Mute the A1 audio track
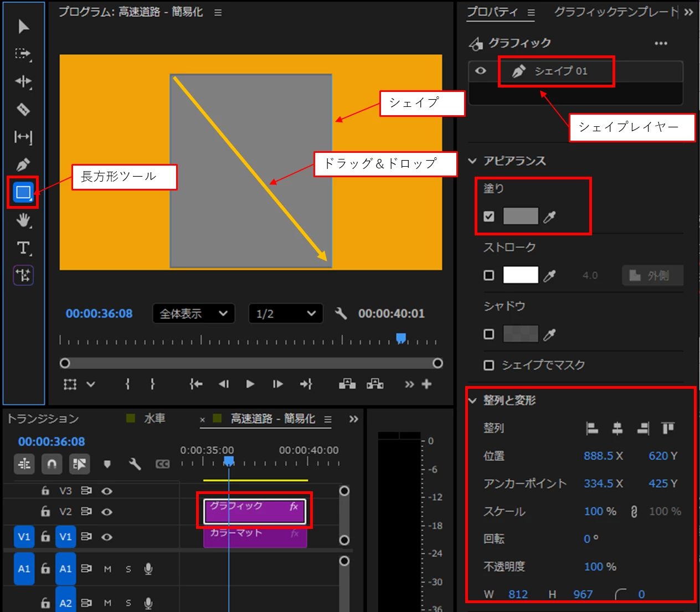 (107, 569)
